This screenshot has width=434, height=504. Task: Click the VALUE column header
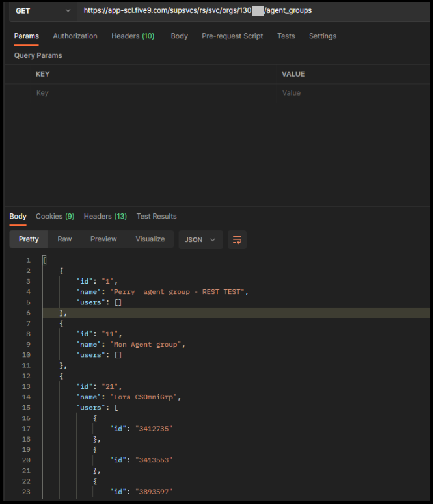[x=293, y=74]
